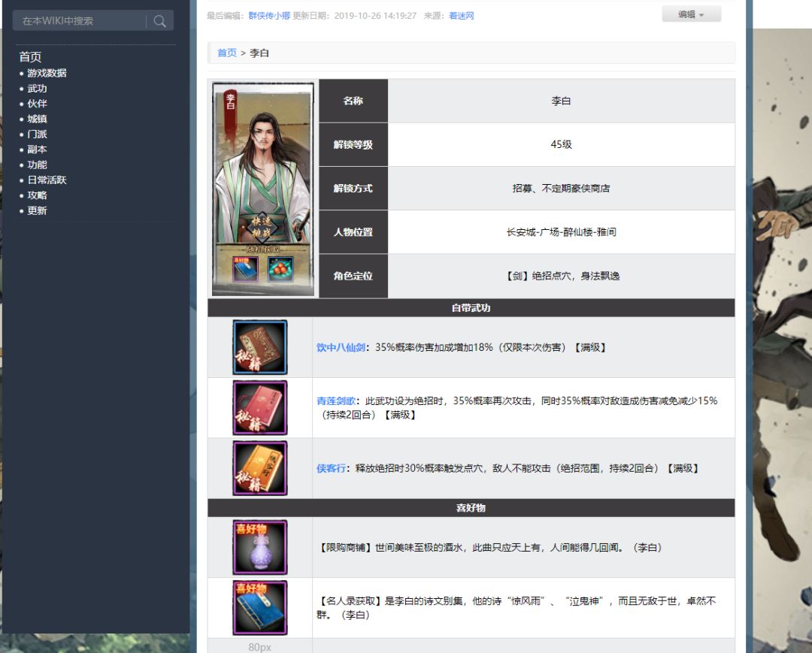Open 武功 in the sidebar menu
The width and height of the screenshot is (812, 653).
pyautogui.click(x=37, y=89)
